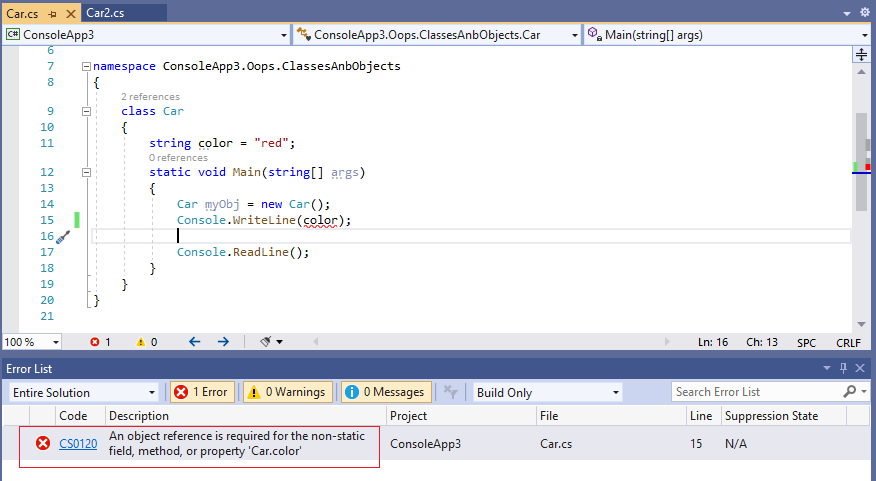Click line 17 Console.ReadLine() text
The height and width of the screenshot is (481, 876).
tap(243, 253)
